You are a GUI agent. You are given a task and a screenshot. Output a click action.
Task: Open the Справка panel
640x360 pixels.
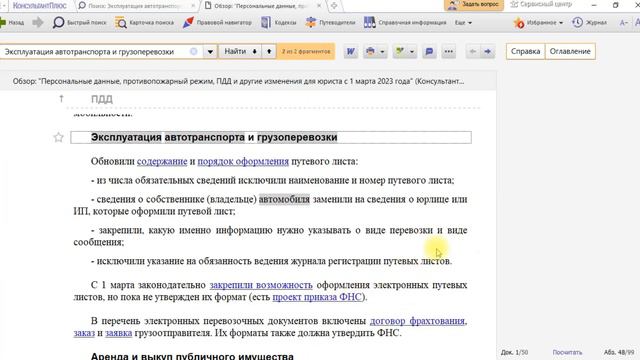(x=525, y=51)
